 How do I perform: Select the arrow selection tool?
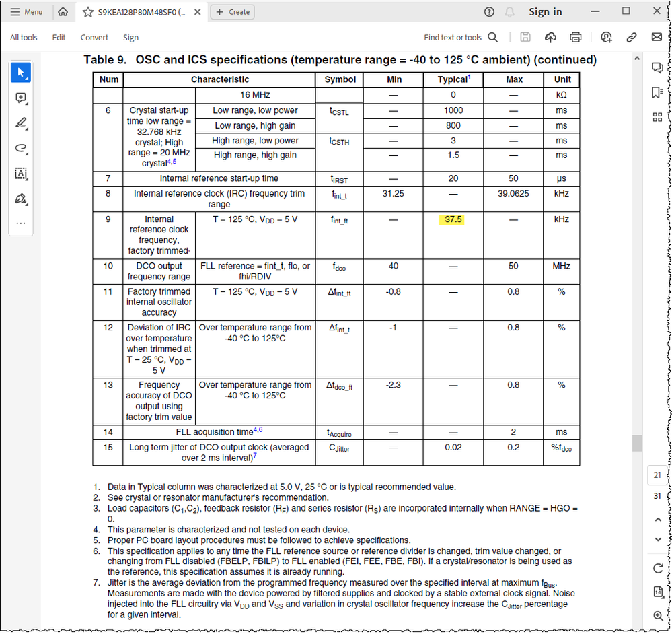(21, 72)
